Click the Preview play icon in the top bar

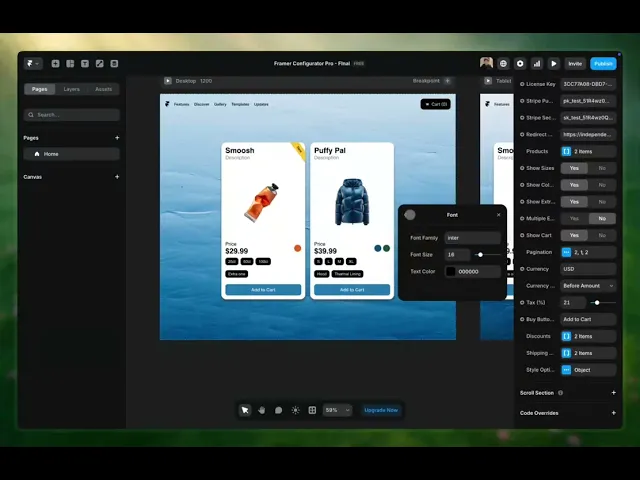554,64
